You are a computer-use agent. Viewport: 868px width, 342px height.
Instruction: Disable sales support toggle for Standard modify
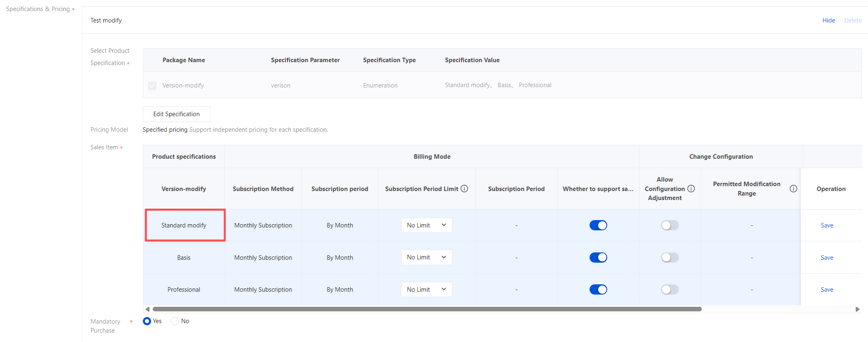598,225
